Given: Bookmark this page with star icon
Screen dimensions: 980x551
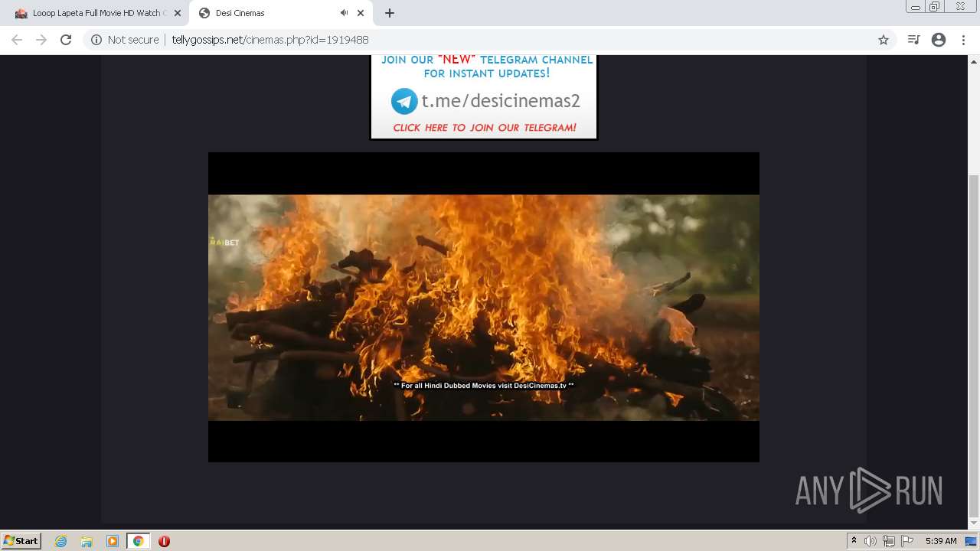Looking at the screenshot, I should (884, 40).
